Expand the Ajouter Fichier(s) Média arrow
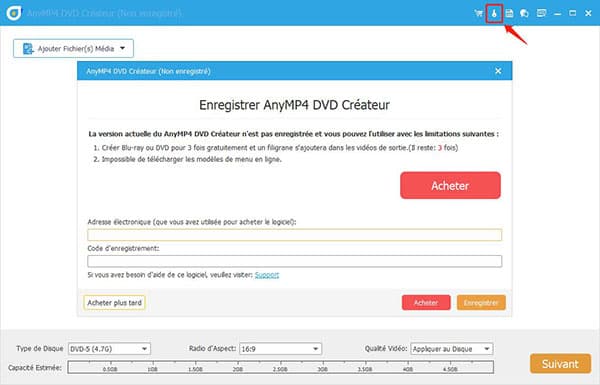Screen dimensions: 600x385 [x=122, y=48]
